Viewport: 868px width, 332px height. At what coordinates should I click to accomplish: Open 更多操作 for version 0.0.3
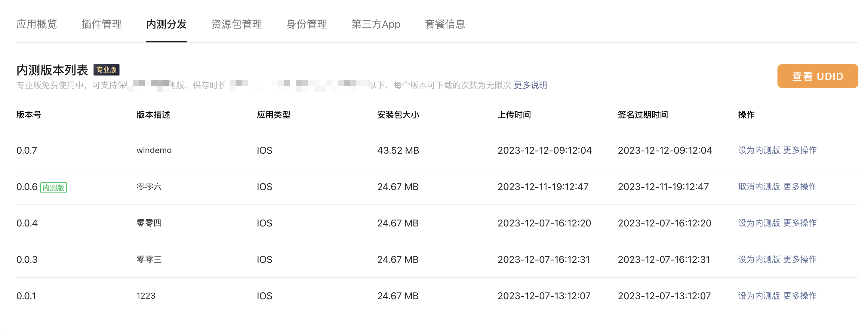point(800,259)
